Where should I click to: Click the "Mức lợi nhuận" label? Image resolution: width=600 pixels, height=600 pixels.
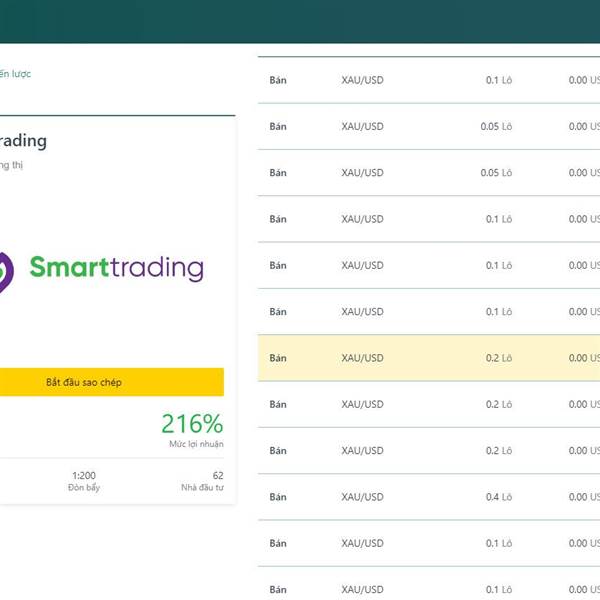point(196,444)
